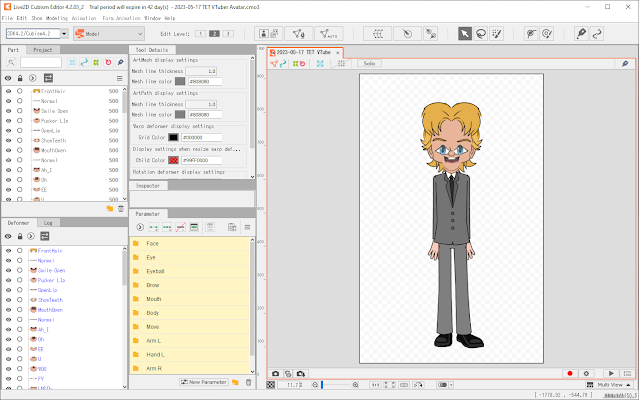Click the pin tool in top toolbar
The width and height of the screenshot is (639, 400).
tap(582, 33)
